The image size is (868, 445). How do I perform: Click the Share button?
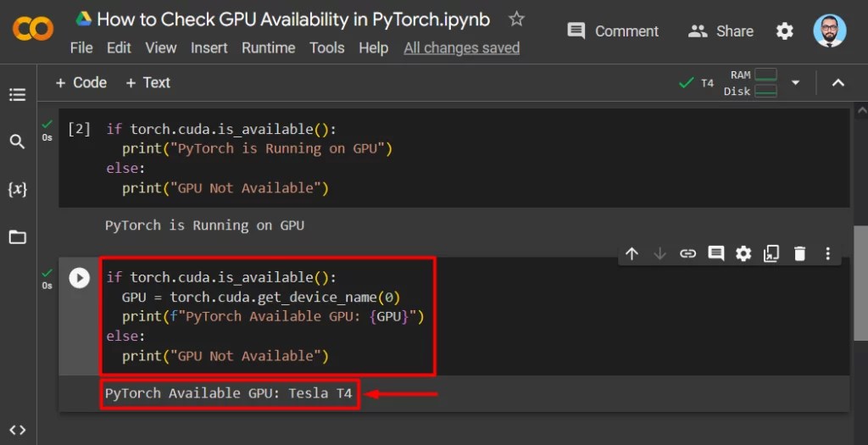721,31
